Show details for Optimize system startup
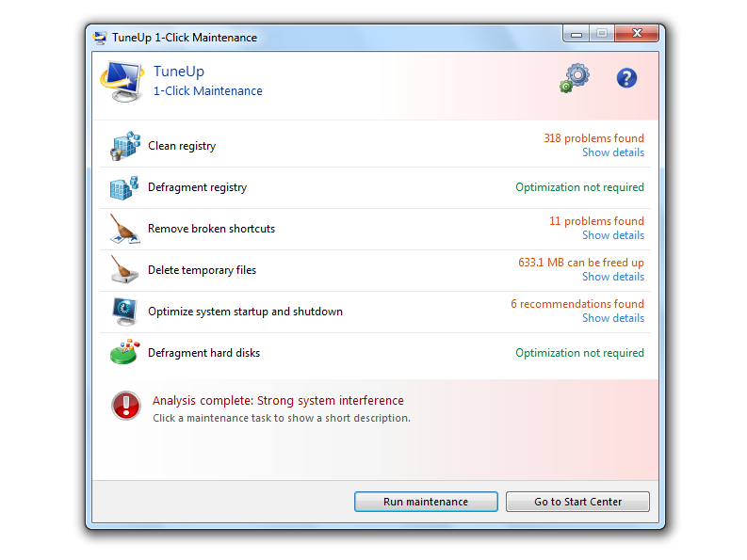The width and height of the screenshot is (747, 560). click(613, 318)
